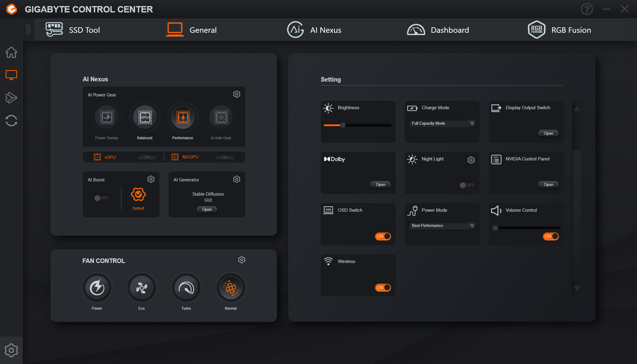Toggle the Wireless switch ON
Image resolution: width=637 pixels, height=364 pixels.
click(x=383, y=287)
